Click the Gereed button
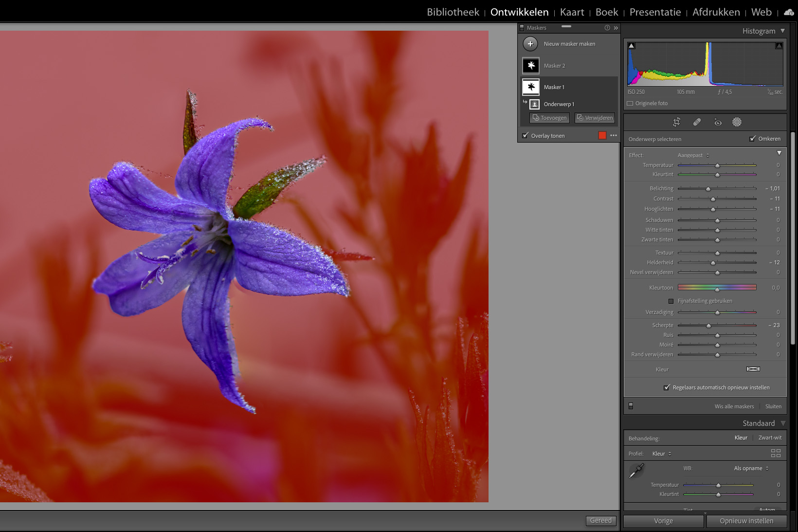The image size is (798, 532). point(601,521)
